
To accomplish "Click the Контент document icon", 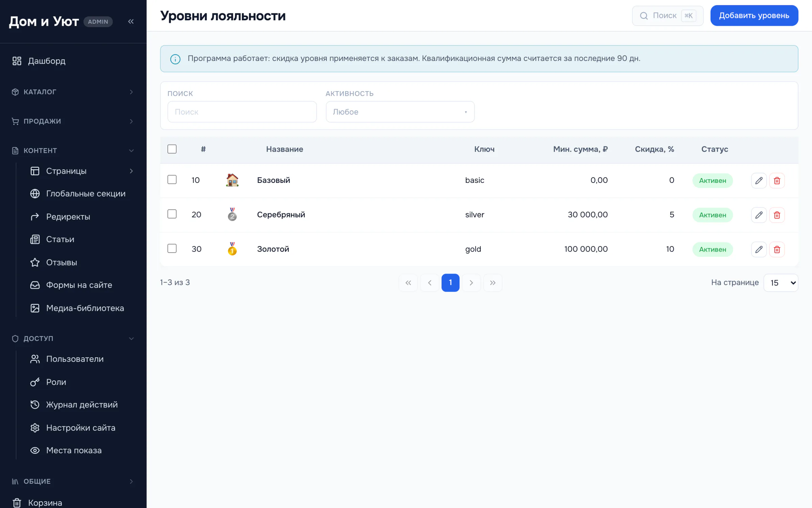I will pyautogui.click(x=15, y=150).
